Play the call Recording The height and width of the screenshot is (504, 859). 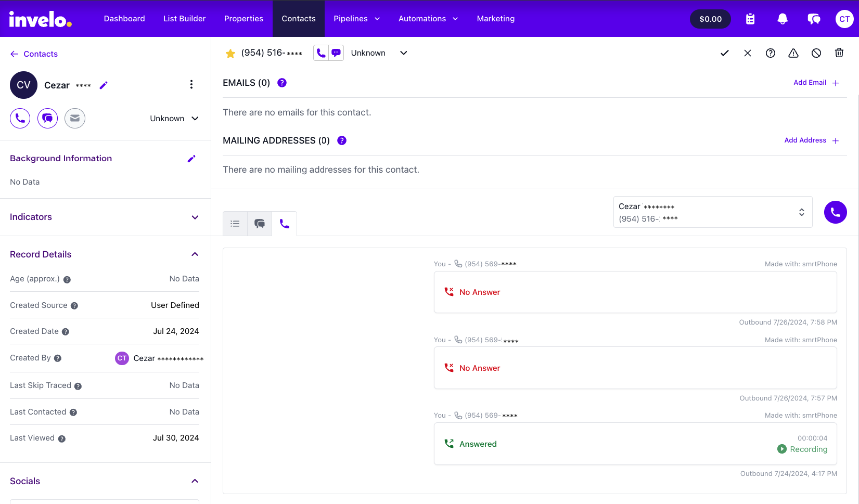point(802,449)
